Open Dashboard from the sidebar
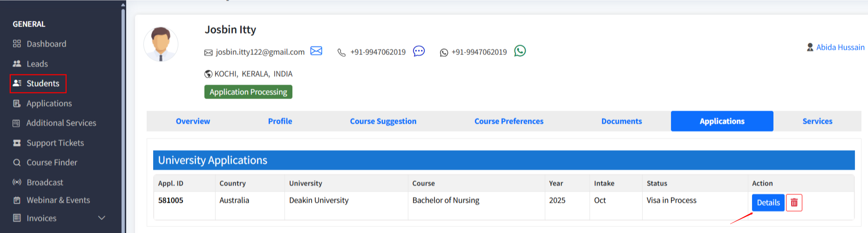This screenshot has width=868, height=233. tap(46, 44)
